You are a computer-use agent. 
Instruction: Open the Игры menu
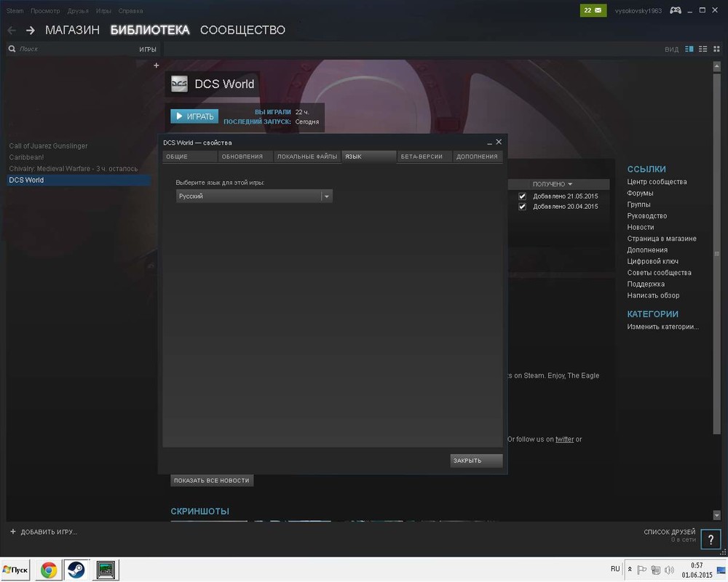tap(103, 11)
